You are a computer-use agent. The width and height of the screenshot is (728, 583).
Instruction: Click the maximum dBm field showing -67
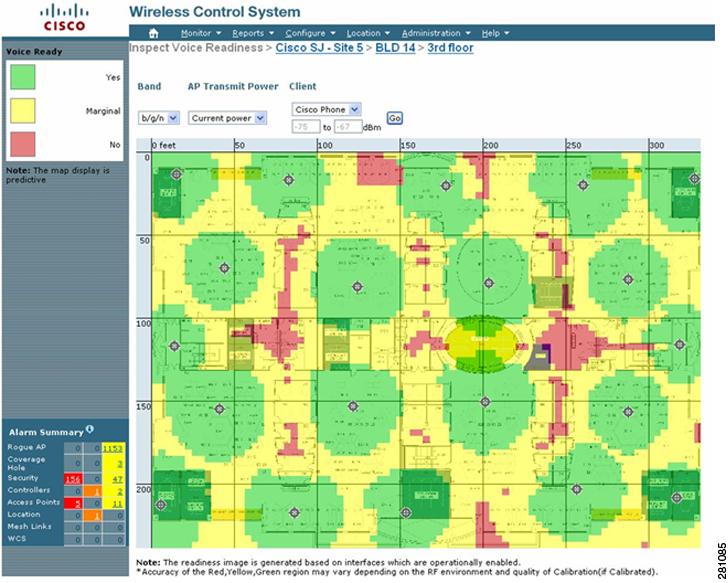click(x=348, y=127)
